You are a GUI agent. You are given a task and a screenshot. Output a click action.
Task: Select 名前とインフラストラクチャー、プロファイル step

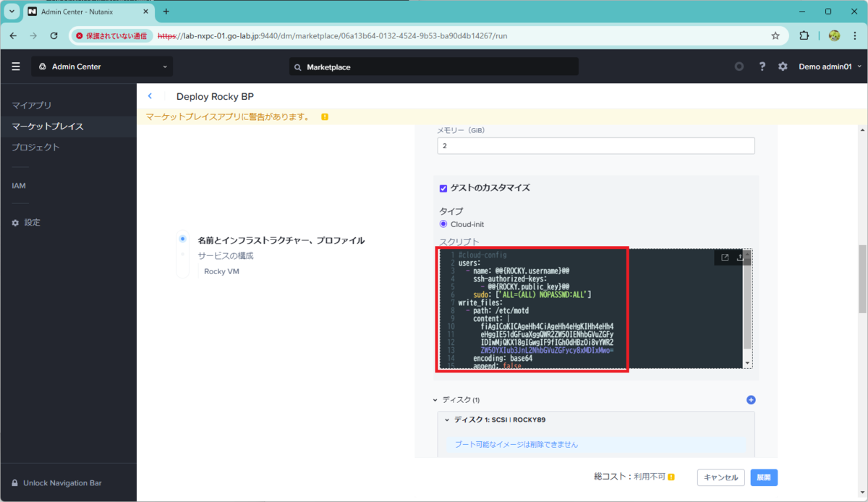click(x=281, y=240)
